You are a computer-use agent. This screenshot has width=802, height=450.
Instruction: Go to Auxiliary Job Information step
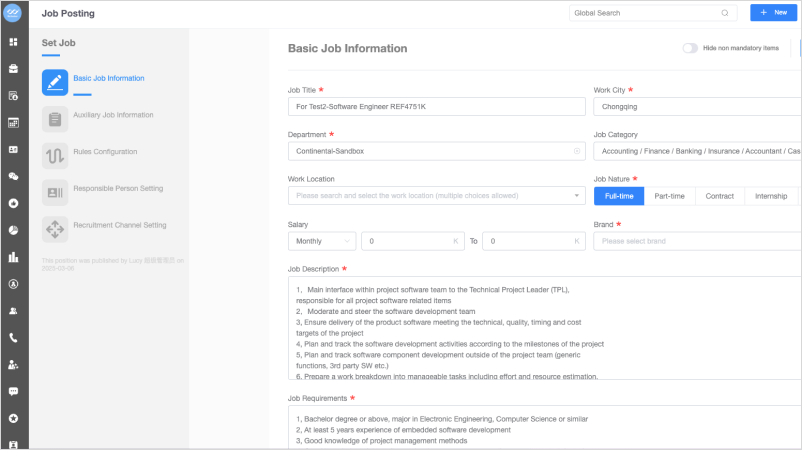pyautogui.click(x=113, y=115)
